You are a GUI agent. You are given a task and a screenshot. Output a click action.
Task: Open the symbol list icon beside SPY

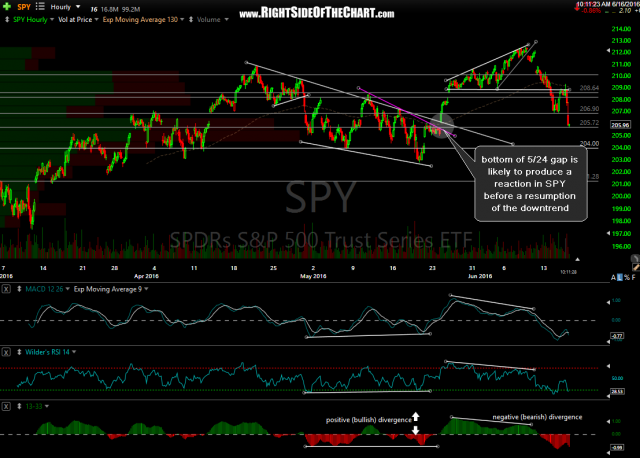click(40, 7)
